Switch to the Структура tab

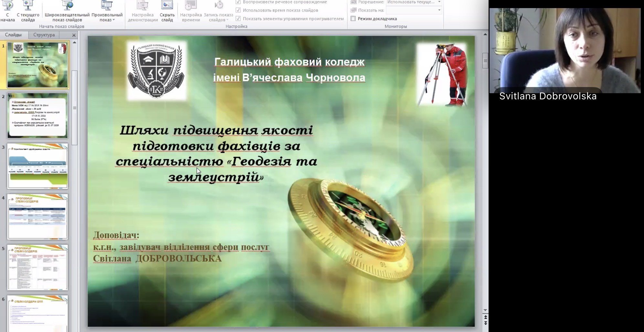[x=44, y=35]
